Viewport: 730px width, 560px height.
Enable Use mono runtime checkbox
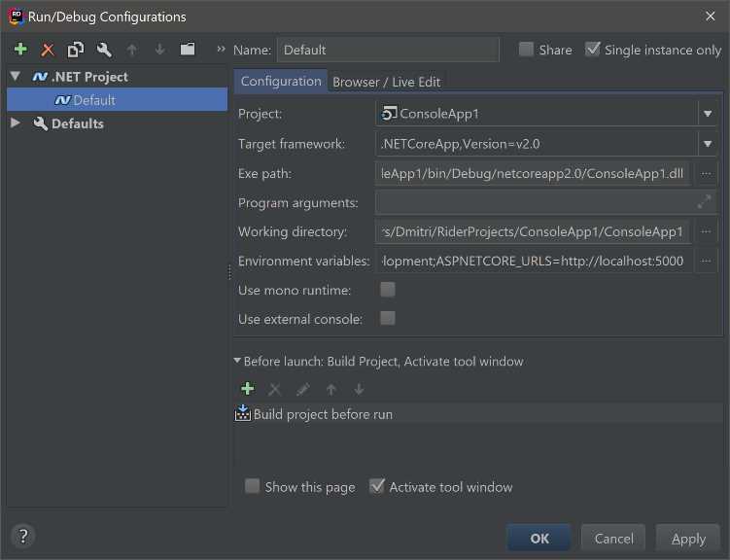387,290
